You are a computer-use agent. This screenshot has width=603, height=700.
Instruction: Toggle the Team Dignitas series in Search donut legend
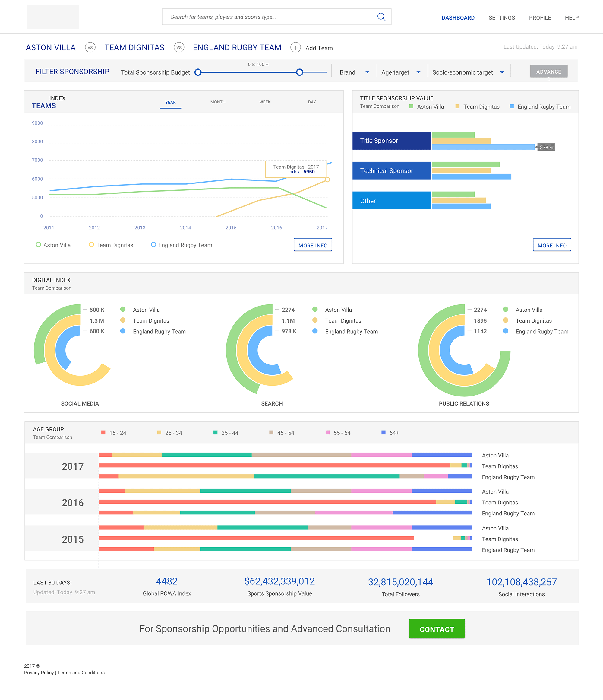(x=315, y=321)
